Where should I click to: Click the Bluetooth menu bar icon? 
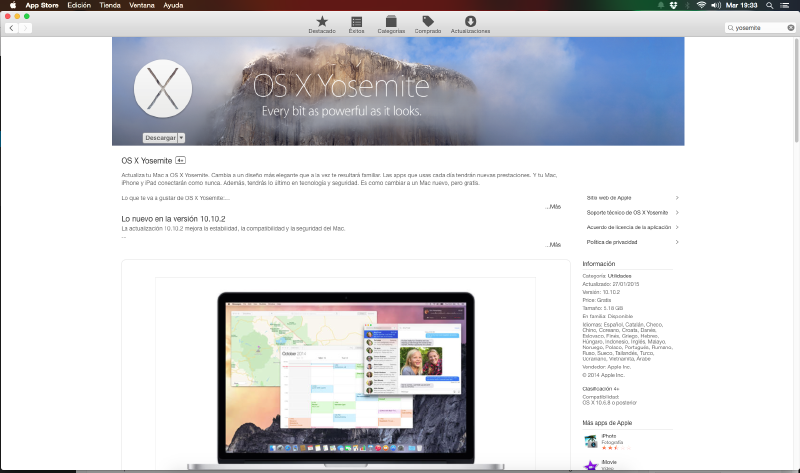(x=687, y=5)
